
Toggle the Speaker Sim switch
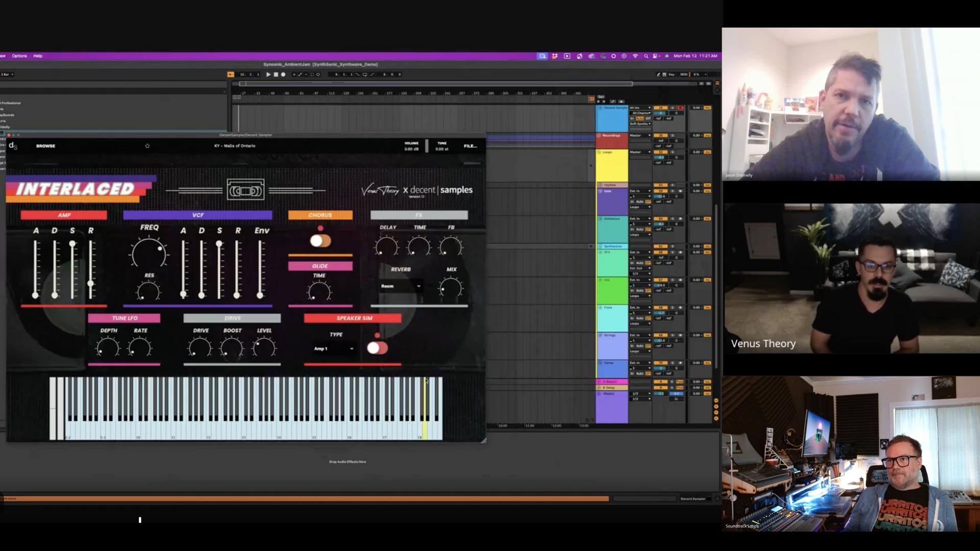pos(377,348)
